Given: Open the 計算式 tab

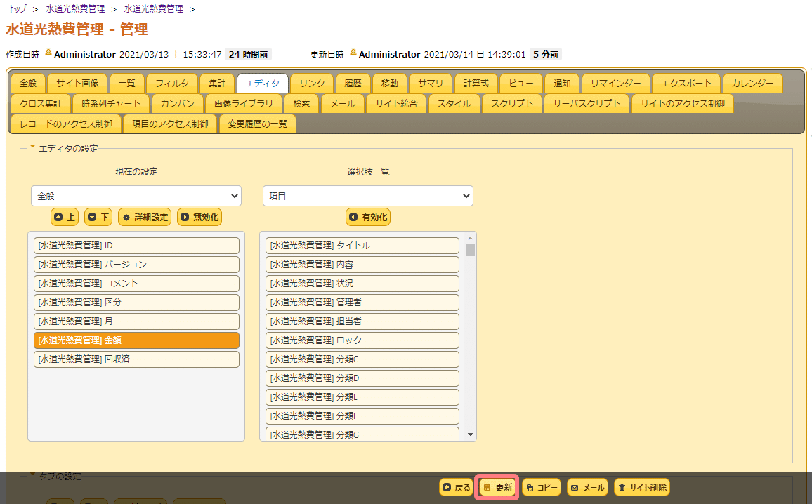Looking at the screenshot, I should pyautogui.click(x=476, y=84).
